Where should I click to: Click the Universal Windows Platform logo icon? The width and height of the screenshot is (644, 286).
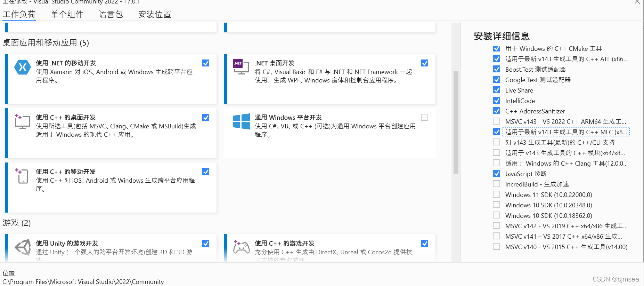[241, 121]
